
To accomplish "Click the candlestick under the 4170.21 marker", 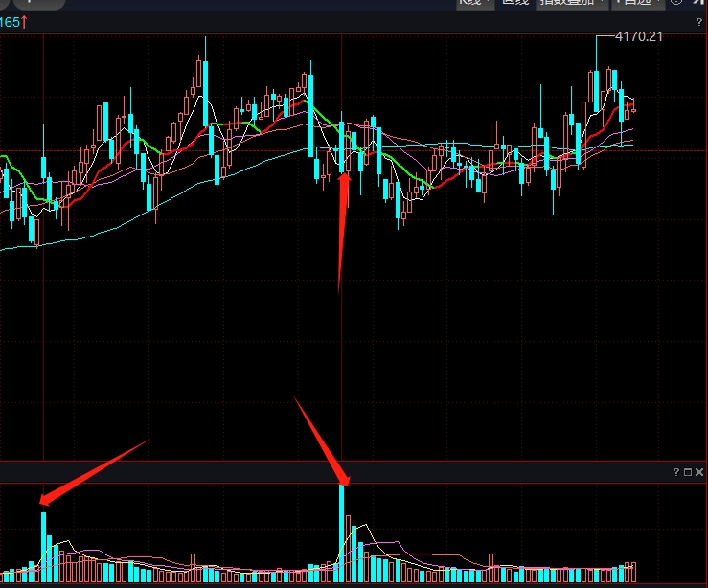I will click(596, 91).
